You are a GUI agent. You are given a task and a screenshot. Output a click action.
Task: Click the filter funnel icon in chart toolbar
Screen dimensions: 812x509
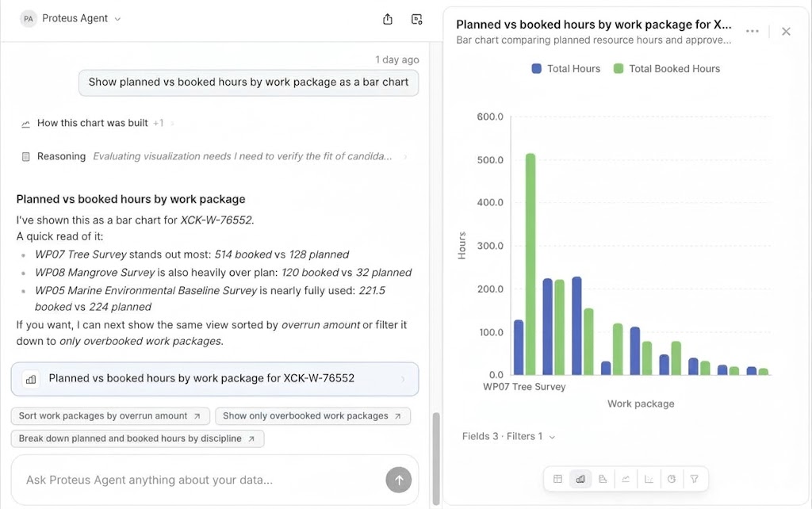[694, 479]
